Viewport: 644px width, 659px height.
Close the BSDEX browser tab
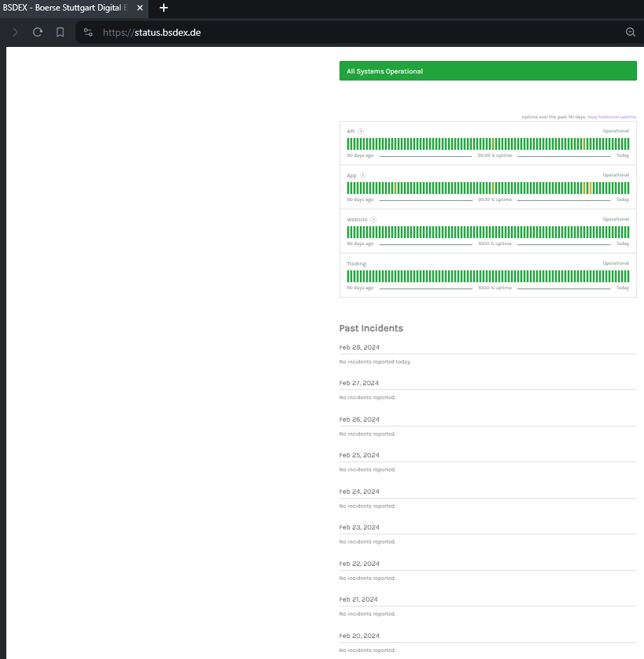coord(140,8)
